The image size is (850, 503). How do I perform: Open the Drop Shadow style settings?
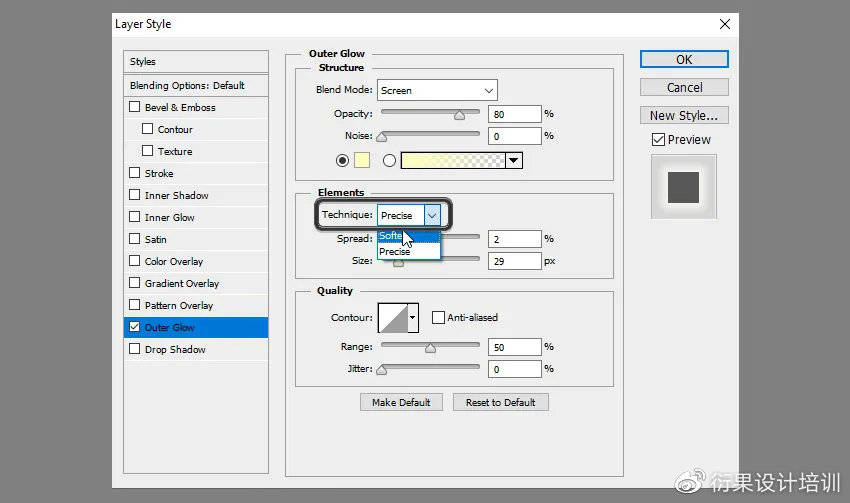pyautogui.click(x=175, y=350)
